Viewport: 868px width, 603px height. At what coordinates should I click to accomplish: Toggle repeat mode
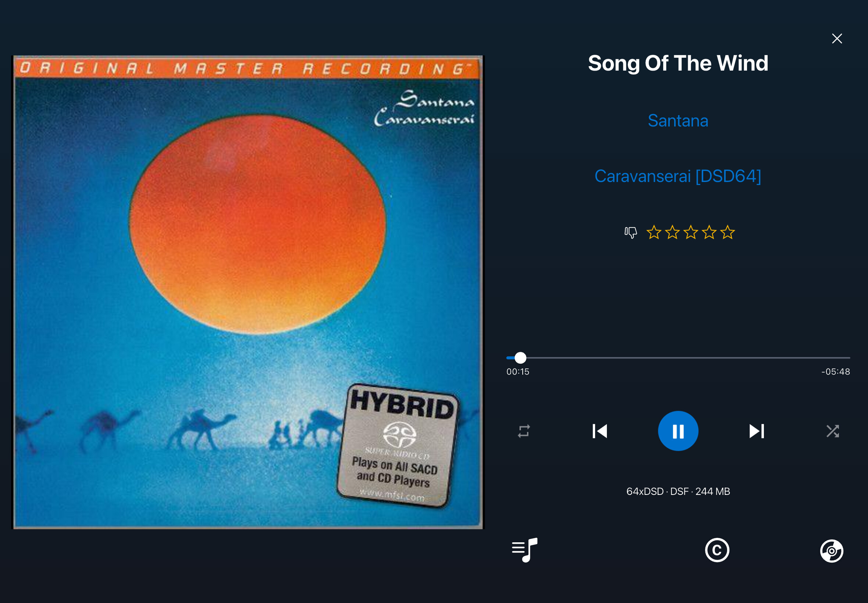coord(524,431)
